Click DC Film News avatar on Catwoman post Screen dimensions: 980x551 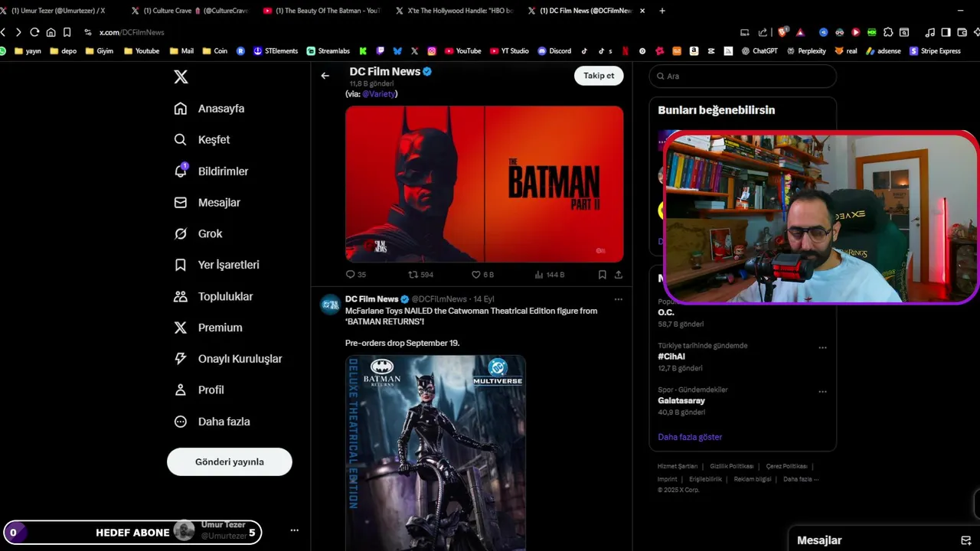tap(330, 304)
